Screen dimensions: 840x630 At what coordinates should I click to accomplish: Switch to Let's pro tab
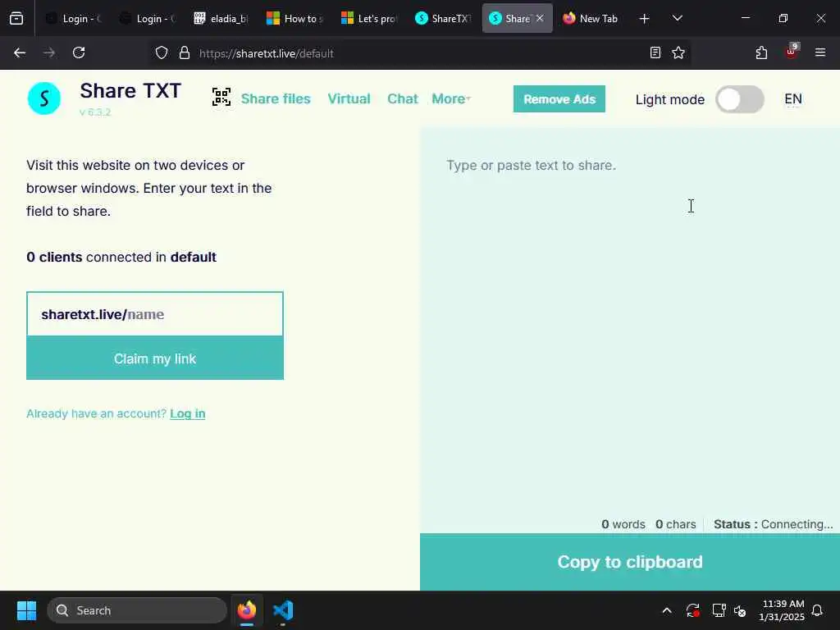pos(369,18)
